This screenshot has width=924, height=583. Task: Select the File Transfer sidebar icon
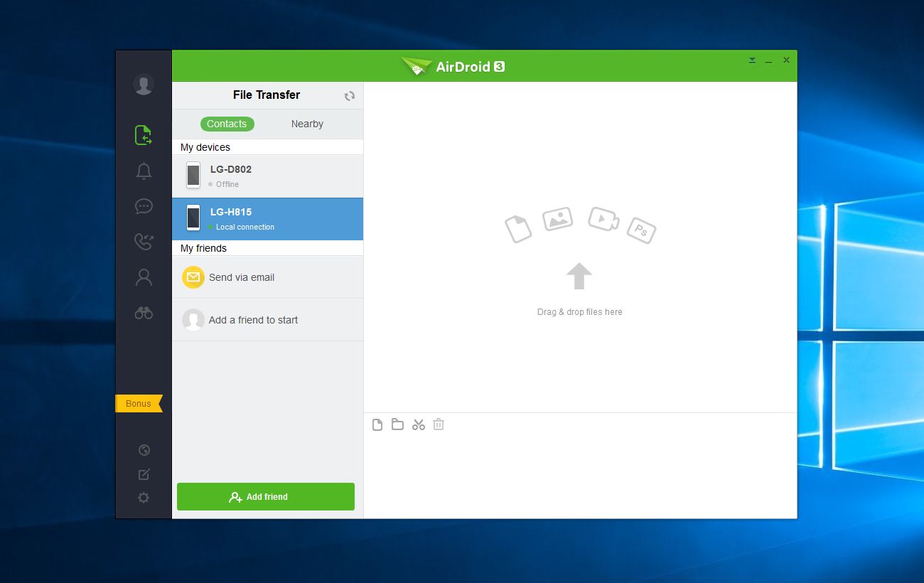(x=144, y=135)
